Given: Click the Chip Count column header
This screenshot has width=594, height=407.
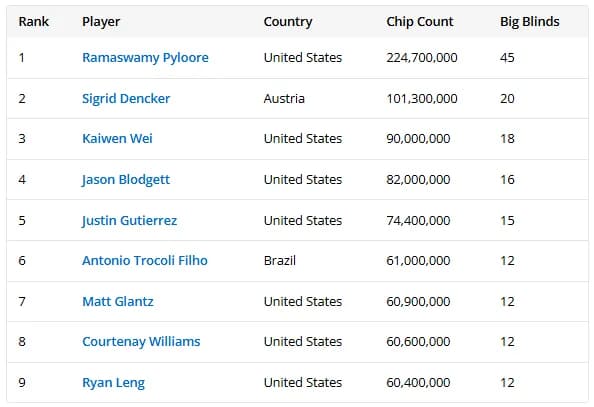Looking at the screenshot, I should click(x=420, y=22).
